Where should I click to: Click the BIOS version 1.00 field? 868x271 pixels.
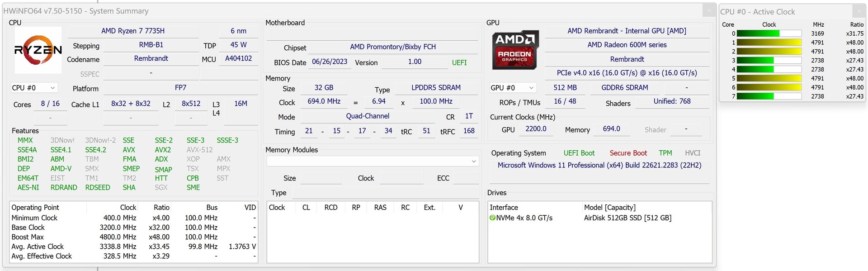coord(415,62)
